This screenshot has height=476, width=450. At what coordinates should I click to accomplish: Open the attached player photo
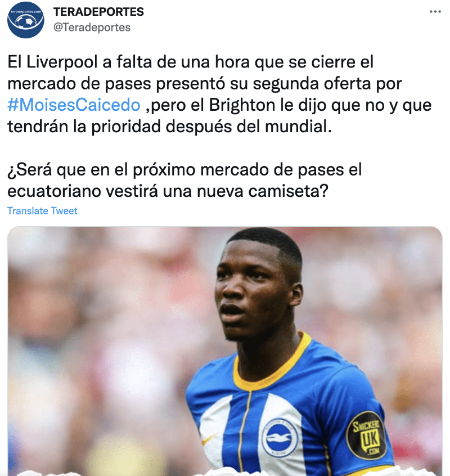click(x=225, y=351)
